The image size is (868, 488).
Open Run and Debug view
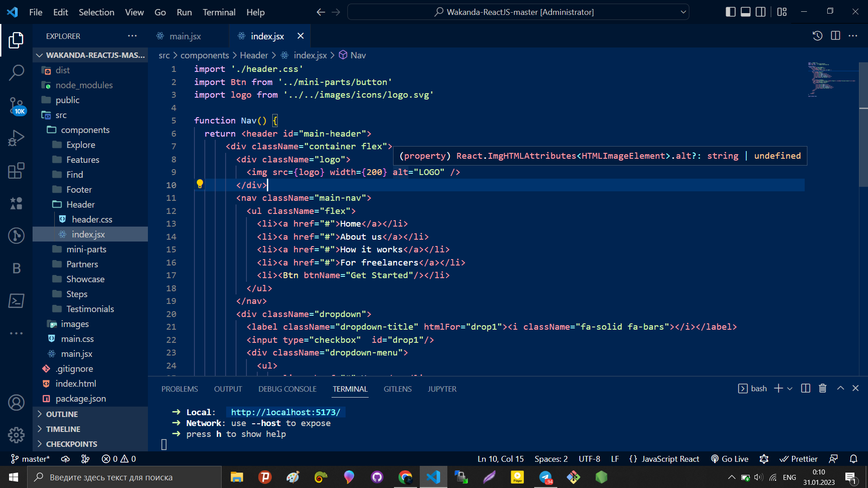click(x=16, y=138)
